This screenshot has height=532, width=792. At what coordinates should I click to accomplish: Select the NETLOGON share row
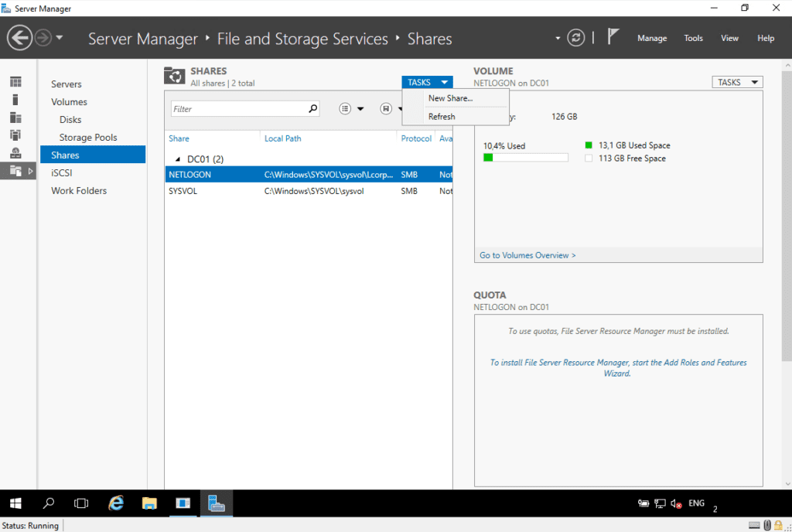[x=309, y=175]
